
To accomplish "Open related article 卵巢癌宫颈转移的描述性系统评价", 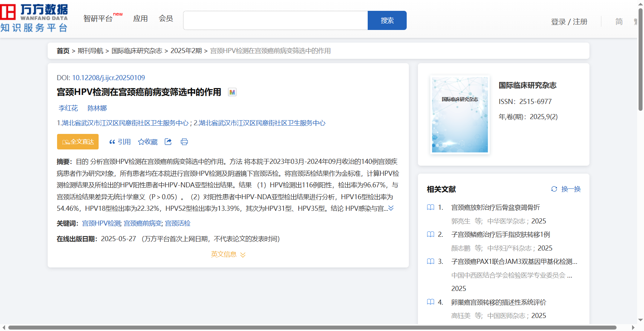I will point(499,302).
